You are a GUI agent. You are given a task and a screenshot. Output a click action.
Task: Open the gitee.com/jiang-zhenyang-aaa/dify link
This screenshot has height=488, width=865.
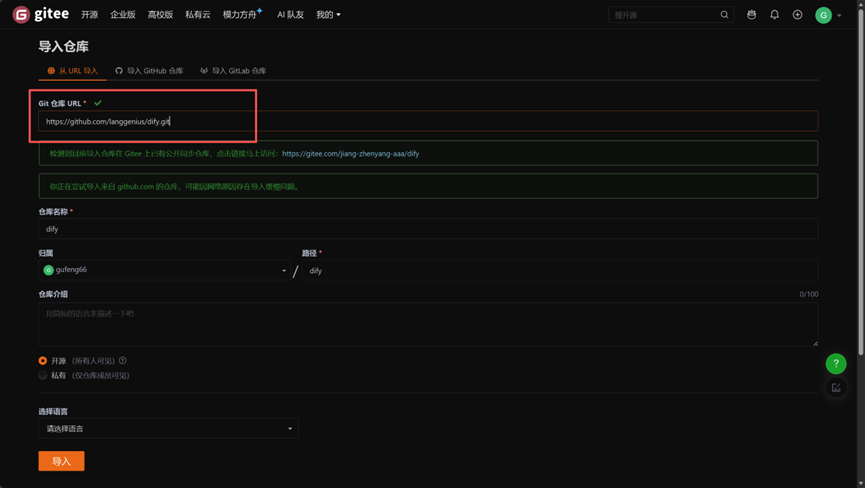(x=350, y=154)
